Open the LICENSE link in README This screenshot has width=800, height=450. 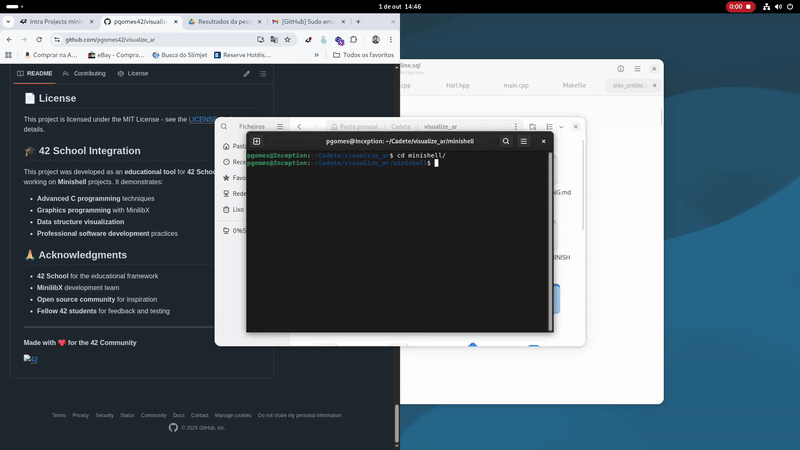203,119
